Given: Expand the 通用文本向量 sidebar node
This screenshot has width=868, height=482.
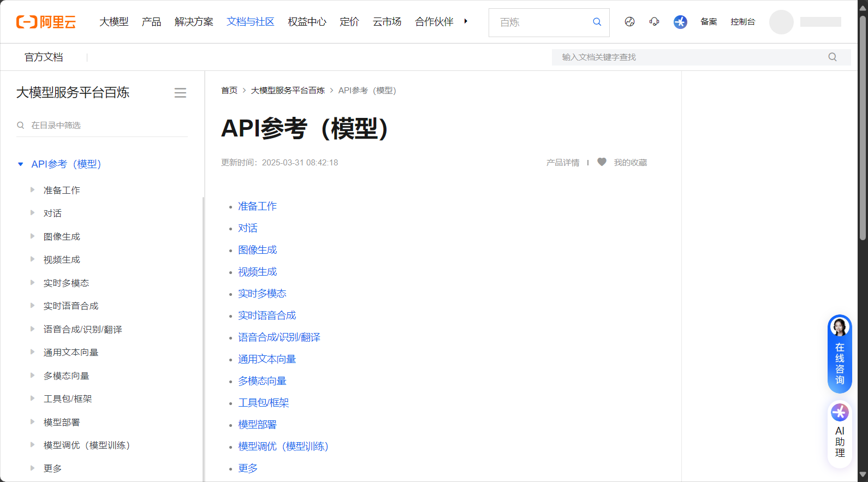Looking at the screenshot, I should [32, 352].
